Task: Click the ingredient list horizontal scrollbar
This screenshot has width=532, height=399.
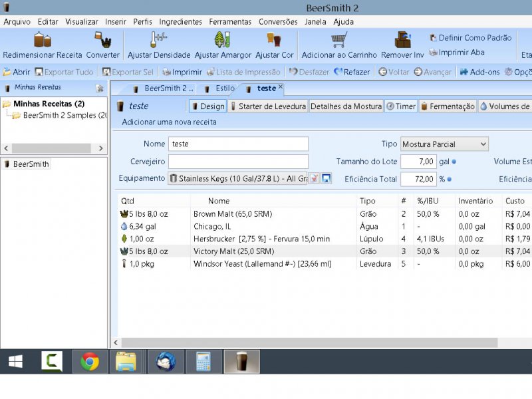Action: (x=309, y=342)
